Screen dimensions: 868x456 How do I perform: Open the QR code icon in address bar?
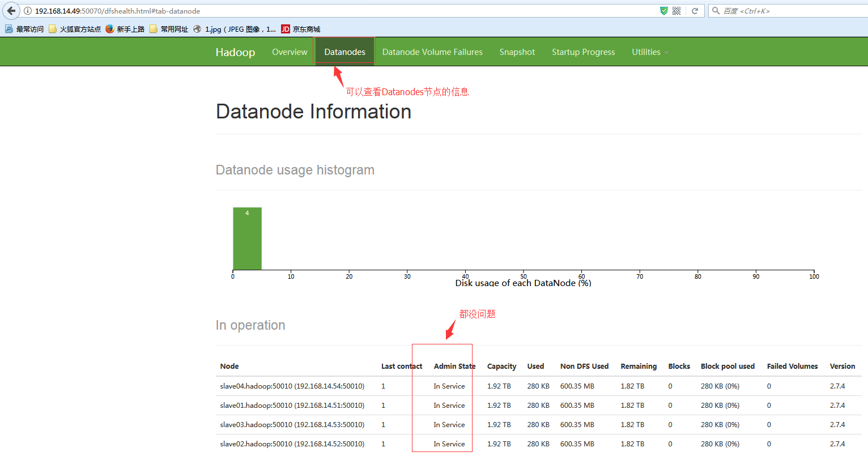pyautogui.click(x=676, y=11)
